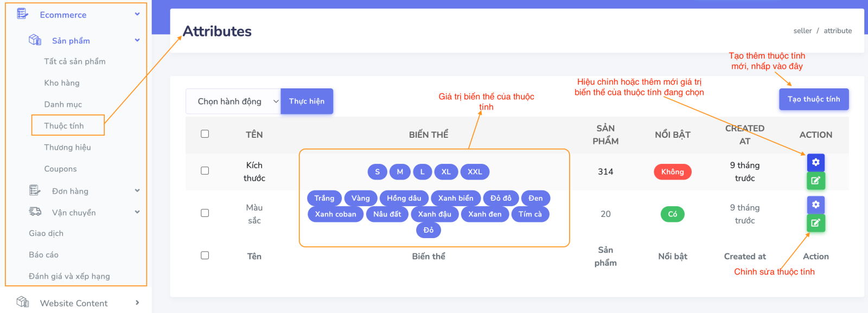Viewport: 868px width, 313px height.
Task: Click green edit icon for Màu sắc
Action: [x=815, y=223]
